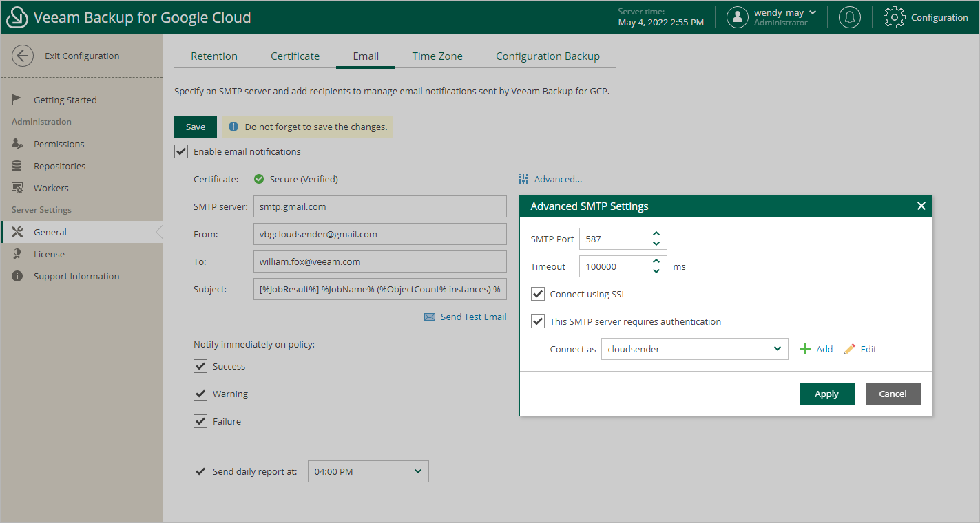The height and width of the screenshot is (523, 980).
Task: Switch to the Time Zone tab
Action: pyautogui.click(x=437, y=56)
